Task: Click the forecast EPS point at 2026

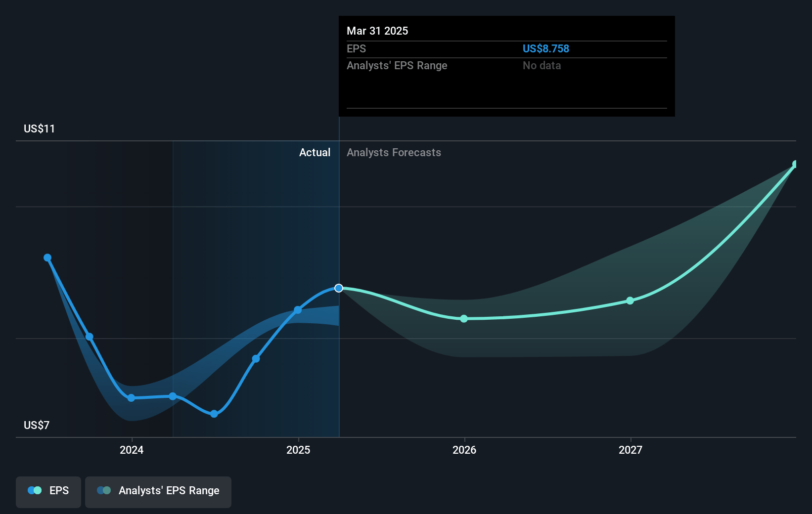Action: pos(464,319)
